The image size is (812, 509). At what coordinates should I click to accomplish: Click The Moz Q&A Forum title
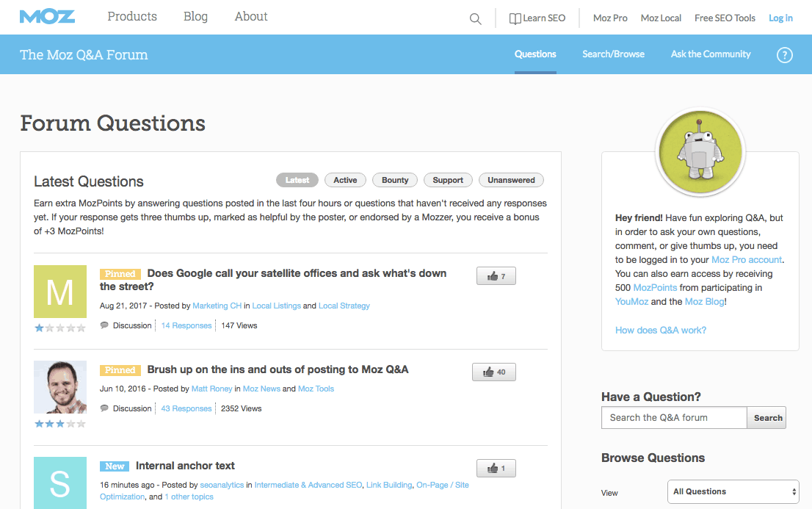[84, 54]
